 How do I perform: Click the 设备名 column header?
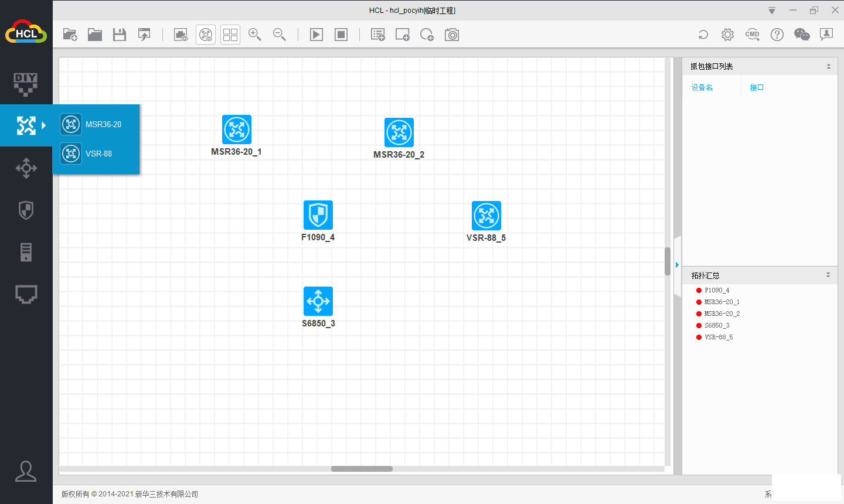(x=702, y=87)
